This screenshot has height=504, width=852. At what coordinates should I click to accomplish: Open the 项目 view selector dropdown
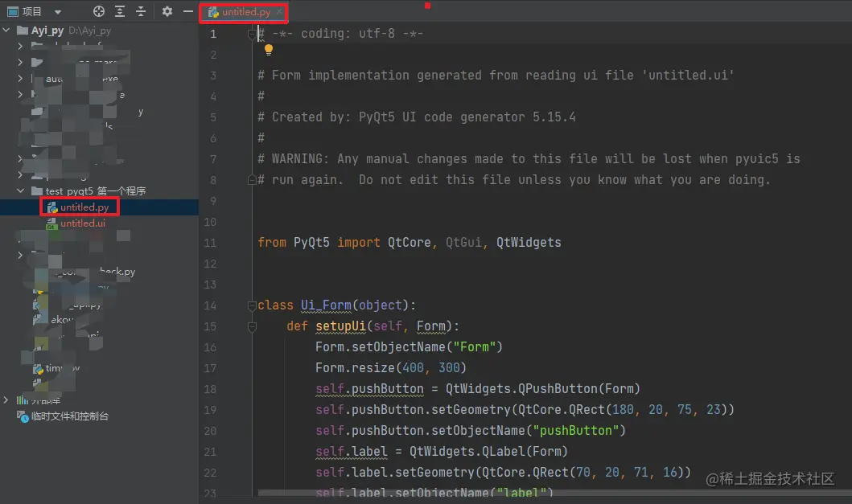tap(58, 12)
